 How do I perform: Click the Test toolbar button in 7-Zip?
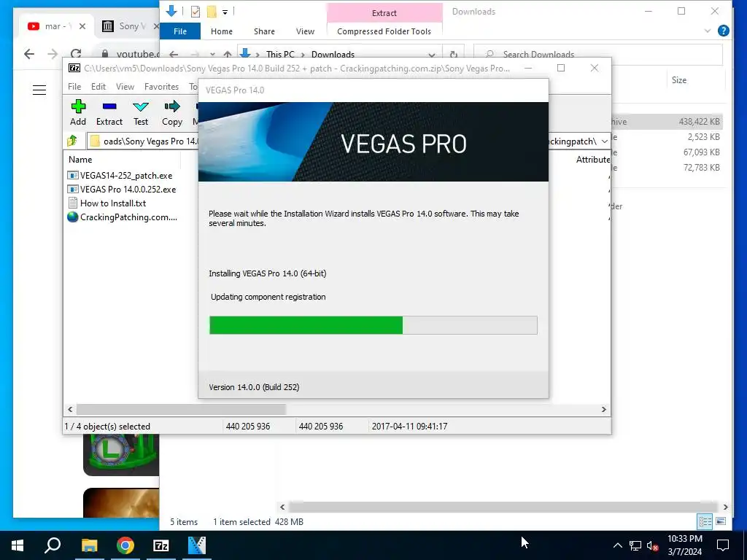[141, 113]
